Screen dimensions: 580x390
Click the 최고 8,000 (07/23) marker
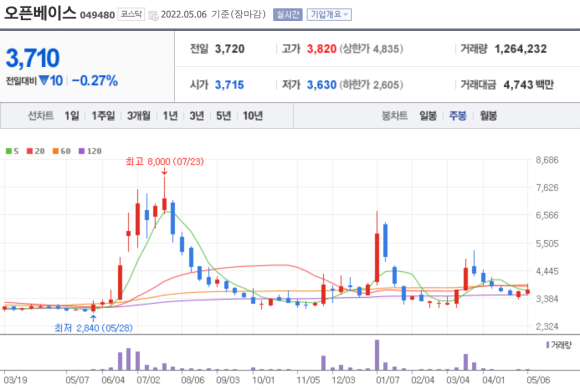165,162
